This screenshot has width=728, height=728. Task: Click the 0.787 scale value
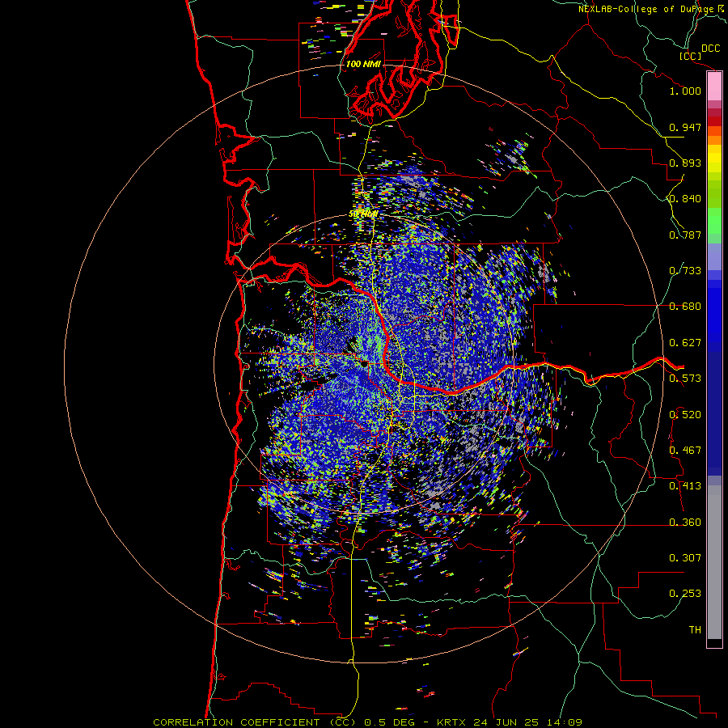685,235
